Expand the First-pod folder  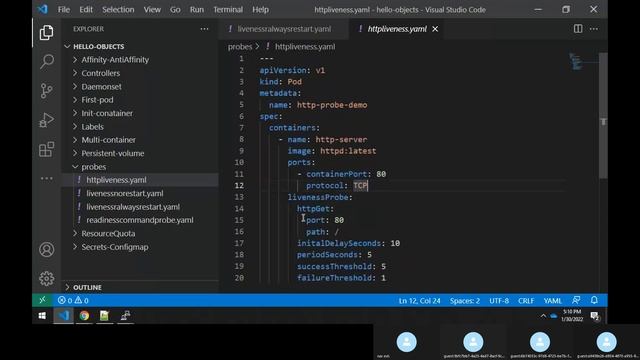(x=141, y=100)
